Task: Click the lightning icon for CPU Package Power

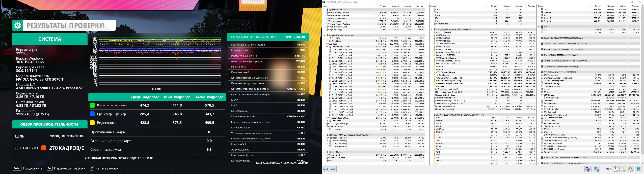Action: pyautogui.click(x=435, y=72)
